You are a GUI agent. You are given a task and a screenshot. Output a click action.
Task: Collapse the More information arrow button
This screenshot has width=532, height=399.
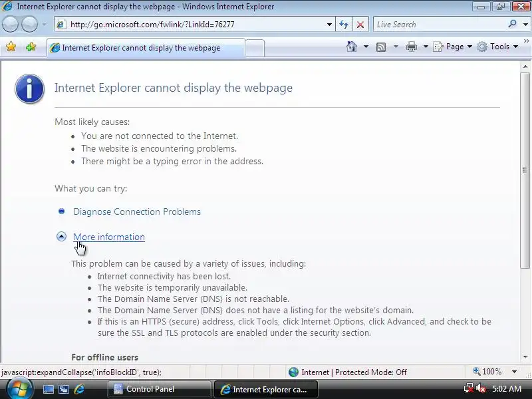(x=61, y=237)
